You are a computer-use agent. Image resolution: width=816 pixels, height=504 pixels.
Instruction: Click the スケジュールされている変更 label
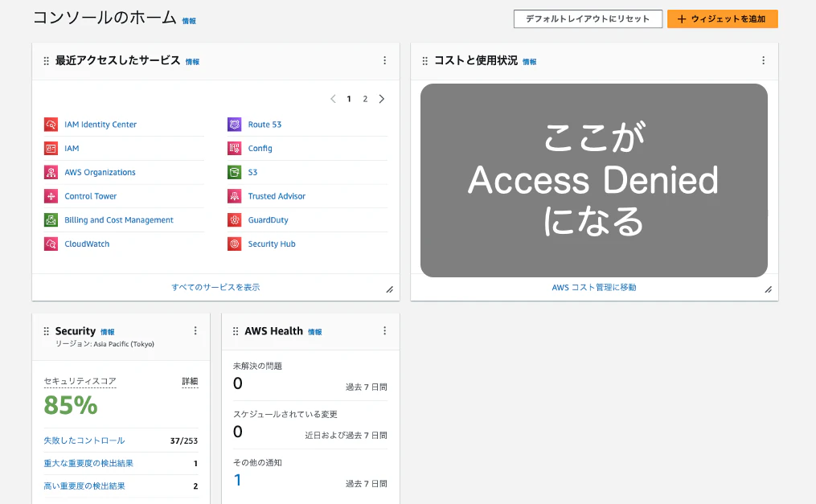[285, 415]
